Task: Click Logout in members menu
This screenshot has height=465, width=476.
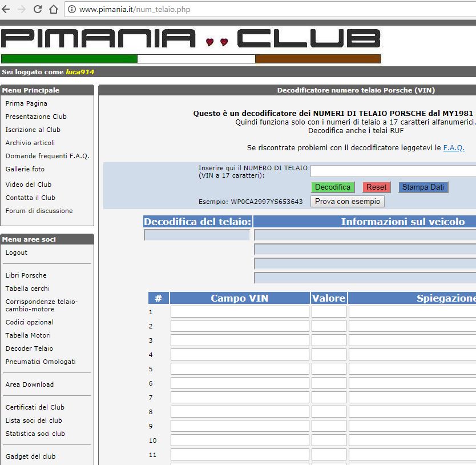Action: click(17, 252)
